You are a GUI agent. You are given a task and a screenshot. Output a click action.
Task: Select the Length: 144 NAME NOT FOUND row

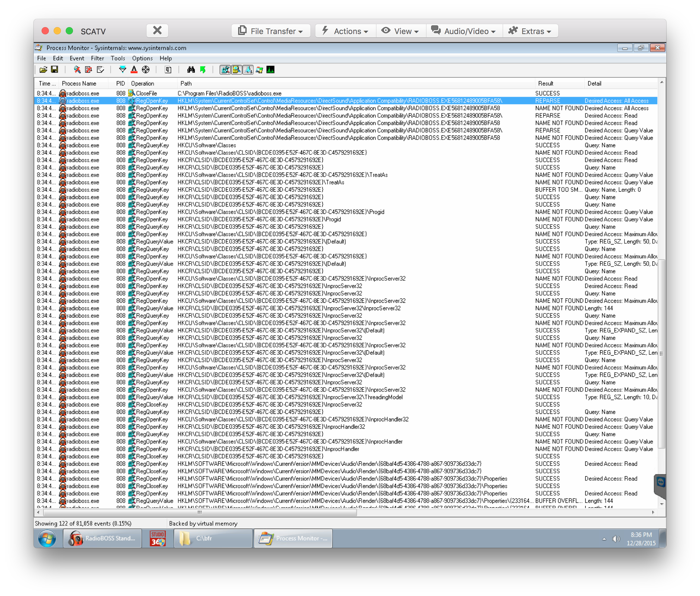pos(346,308)
